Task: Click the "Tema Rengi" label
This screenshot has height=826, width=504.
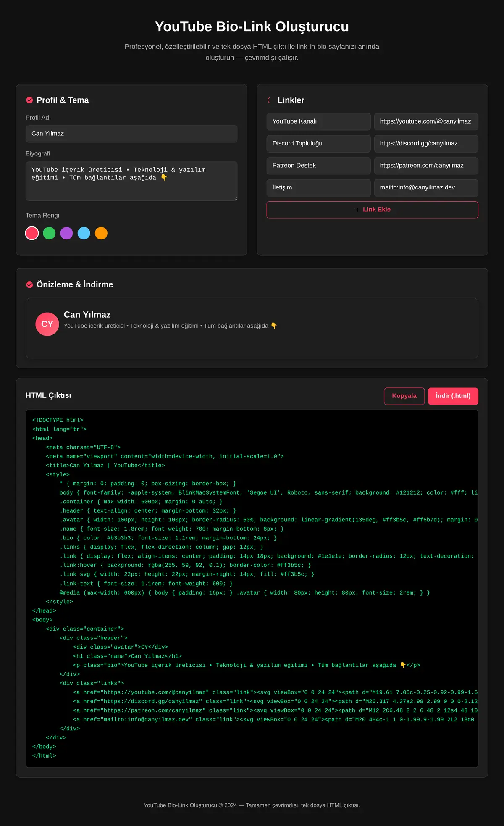Action: coord(42,215)
